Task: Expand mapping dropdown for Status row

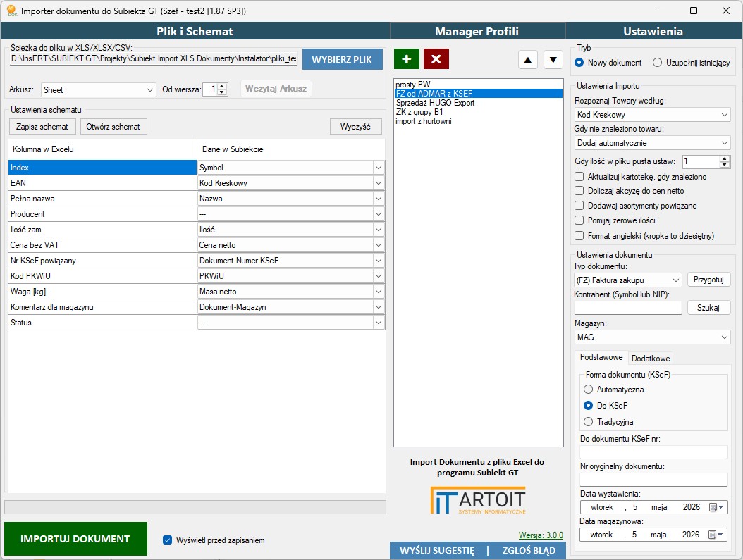Action: tap(379, 323)
